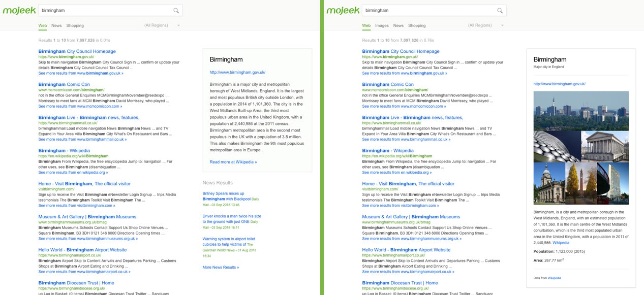Click Read more at Wikipedia link
The height and width of the screenshot is (295, 644).
[233, 162]
